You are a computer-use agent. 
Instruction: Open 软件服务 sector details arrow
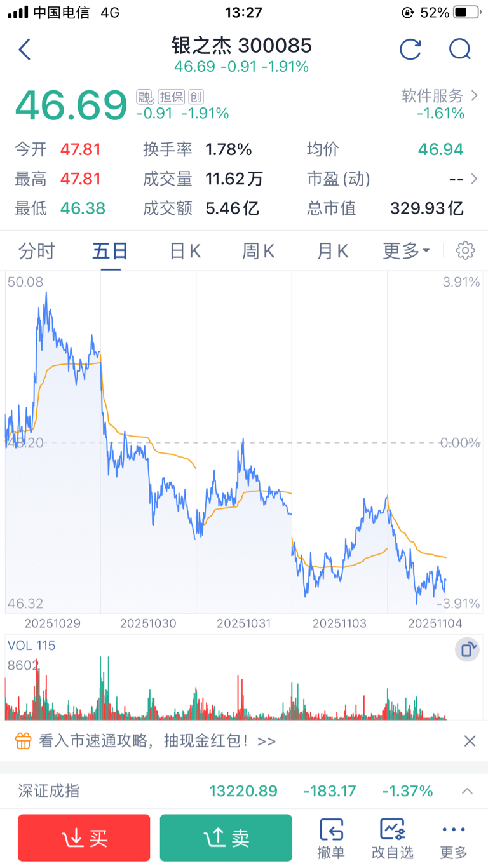tap(474, 96)
